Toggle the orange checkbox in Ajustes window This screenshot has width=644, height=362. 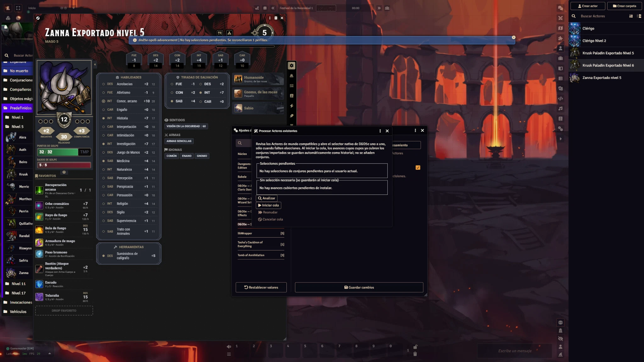point(418,168)
